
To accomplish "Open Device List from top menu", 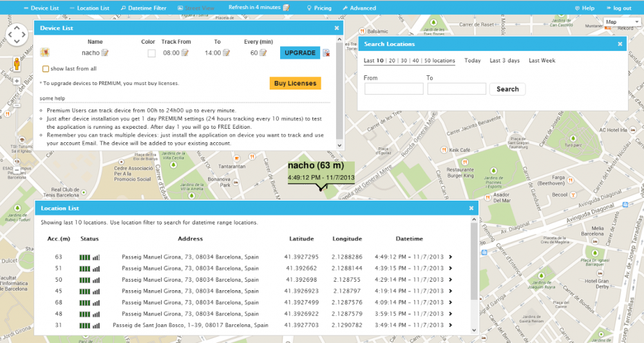I will coord(41,8).
